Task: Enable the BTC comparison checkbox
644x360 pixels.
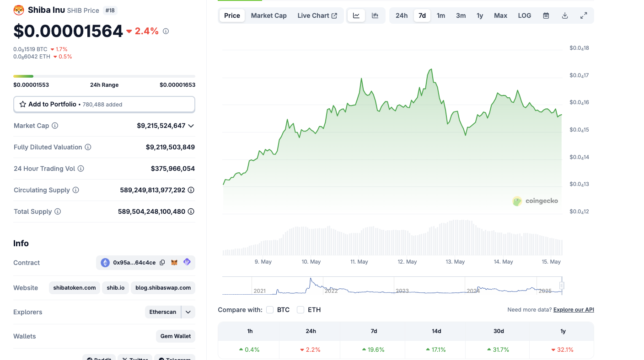Action: click(x=270, y=310)
